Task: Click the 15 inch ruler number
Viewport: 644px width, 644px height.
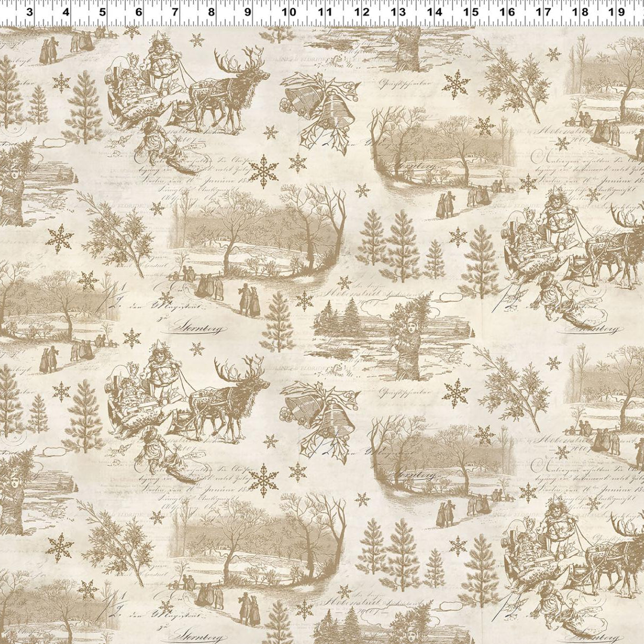Action: coord(471,12)
